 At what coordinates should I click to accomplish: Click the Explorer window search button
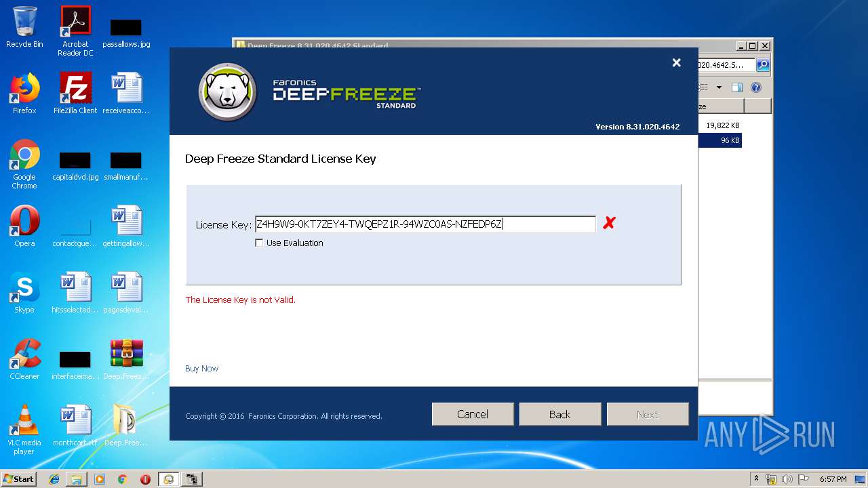tap(763, 65)
